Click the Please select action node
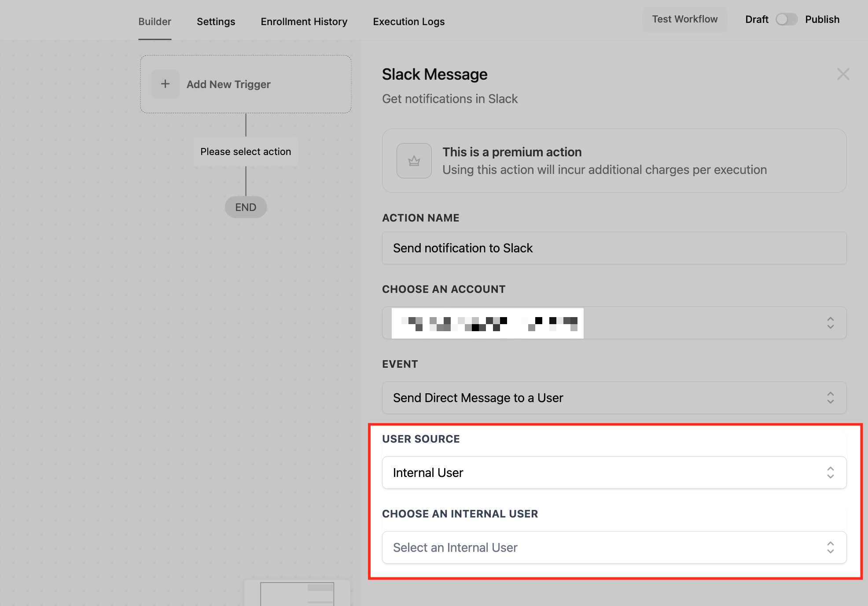This screenshot has width=868, height=606. click(x=246, y=151)
